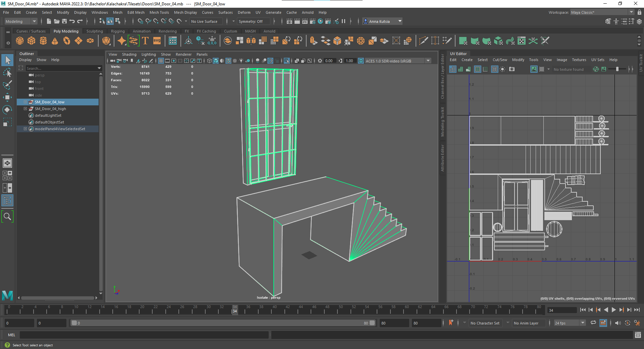Open the Cut/Sew menu in UV Editor
The height and width of the screenshot is (349, 644).
[500, 60]
